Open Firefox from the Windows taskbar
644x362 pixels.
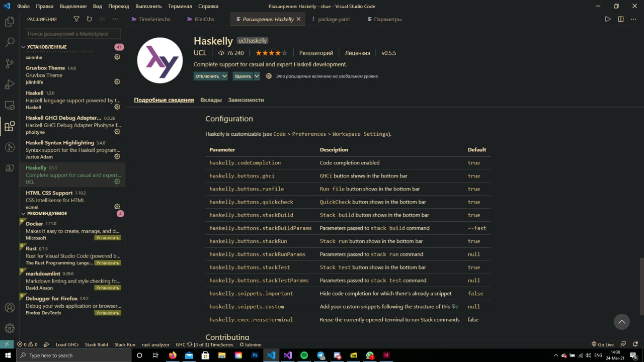[x=173, y=355]
